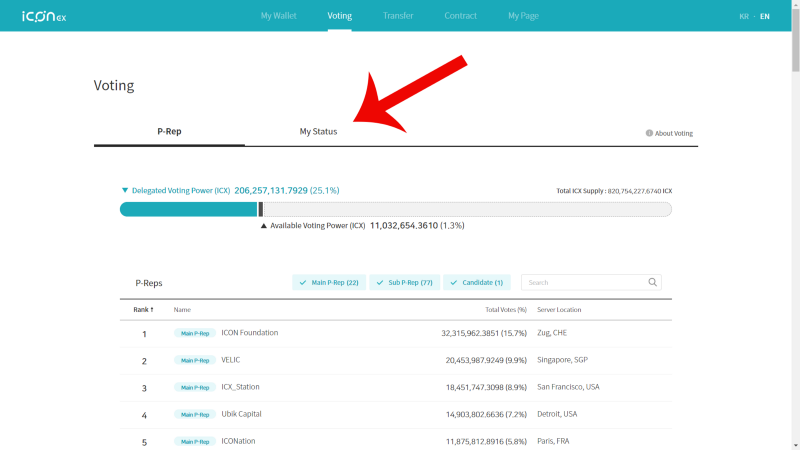Click vote total 32,315,962.3851 (15.7%)
Image resolution: width=800 pixels, height=450 pixels.
click(484, 333)
